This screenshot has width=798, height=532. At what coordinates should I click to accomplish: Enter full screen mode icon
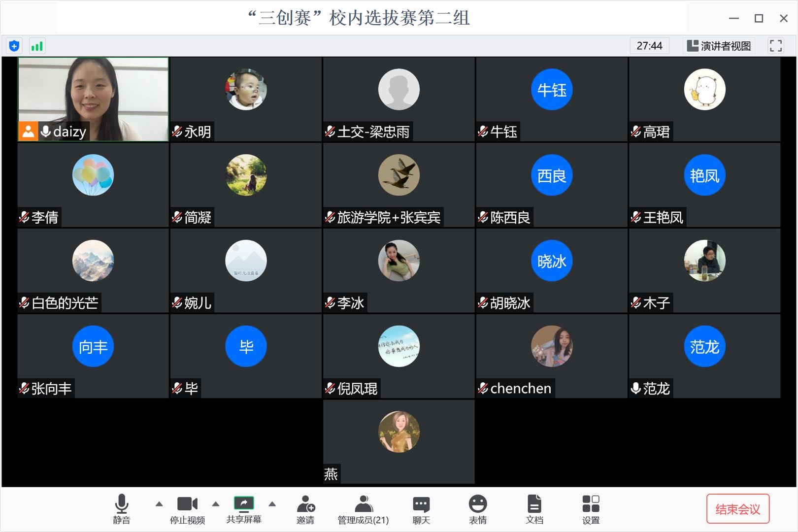775,46
